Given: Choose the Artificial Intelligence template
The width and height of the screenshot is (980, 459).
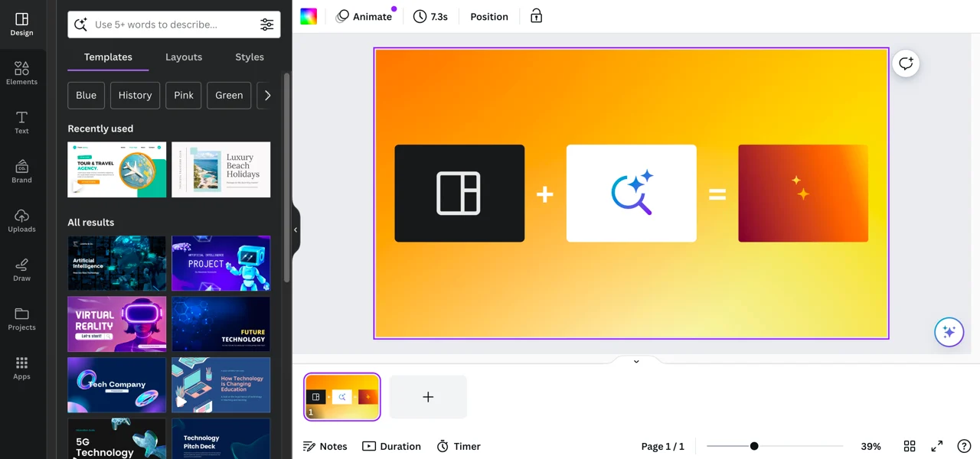Looking at the screenshot, I should (117, 263).
